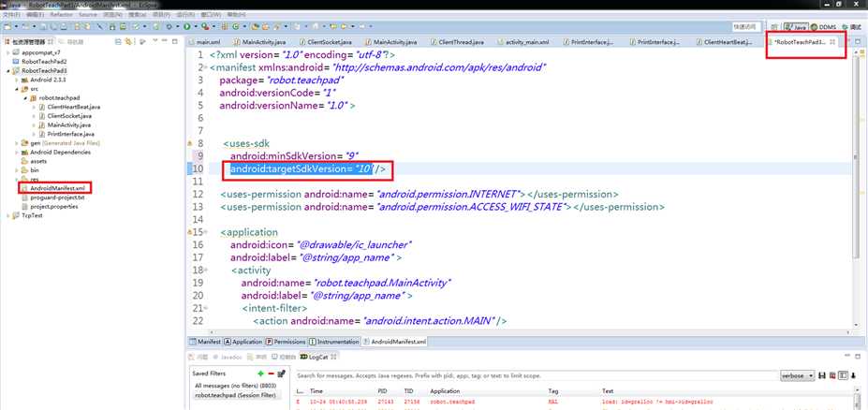The height and width of the screenshot is (410, 868).
Task: Switch to ClientSocket.java editor tab
Action: (x=326, y=42)
